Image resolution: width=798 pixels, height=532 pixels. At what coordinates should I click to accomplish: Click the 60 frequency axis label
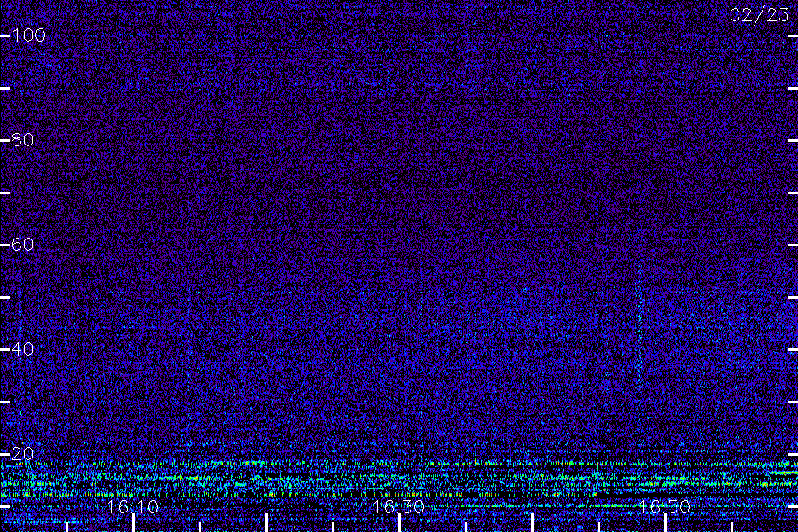[22, 245]
